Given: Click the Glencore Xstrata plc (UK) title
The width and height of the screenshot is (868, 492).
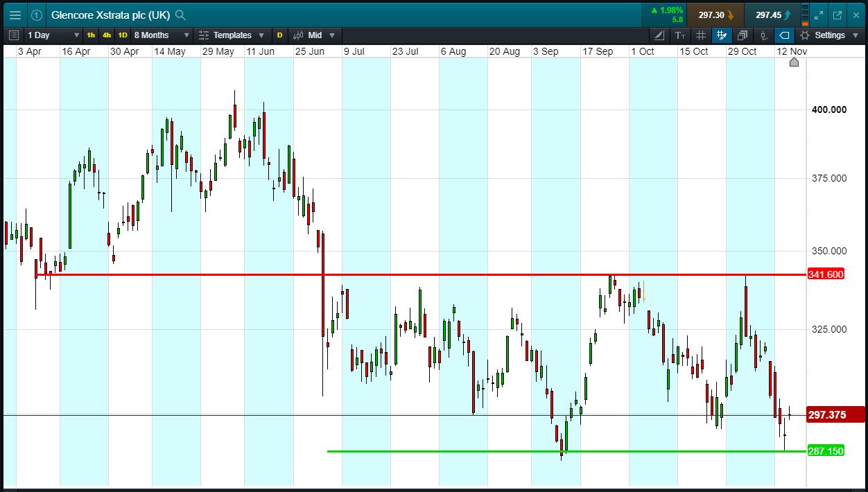Looking at the screenshot, I should [110, 15].
